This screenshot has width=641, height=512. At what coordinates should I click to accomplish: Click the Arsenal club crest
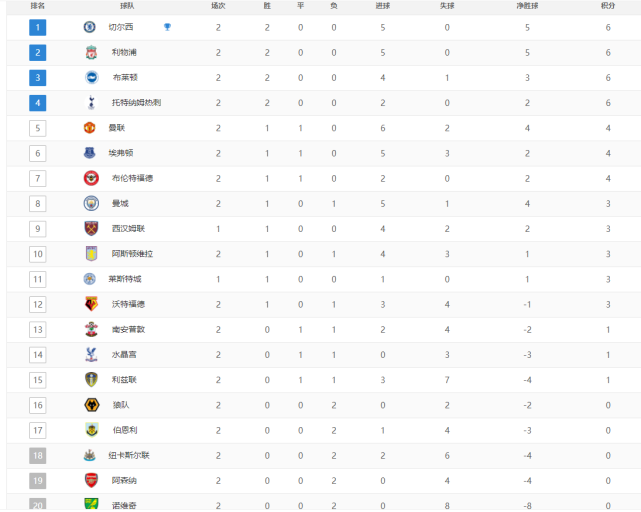coord(91,480)
